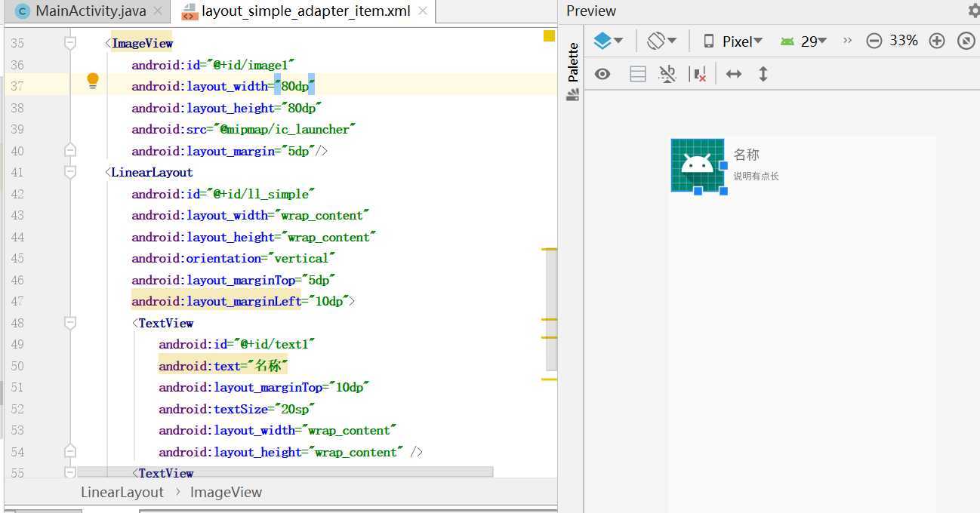The width and height of the screenshot is (980, 513).
Task: Click the 说明有点长 text in preview
Action: tap(756, 177)
